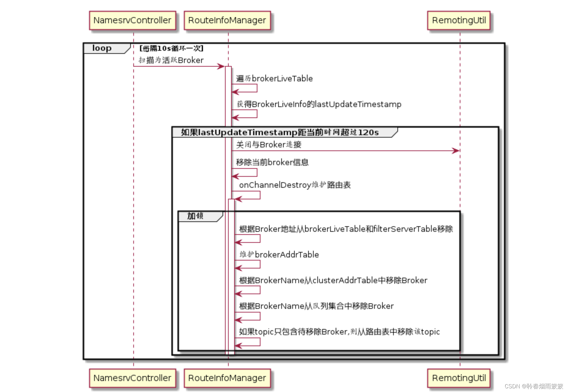
Task: Click the bottom RemotingUtil participant box
Action: pyautogui.click(x=459, y=378)
